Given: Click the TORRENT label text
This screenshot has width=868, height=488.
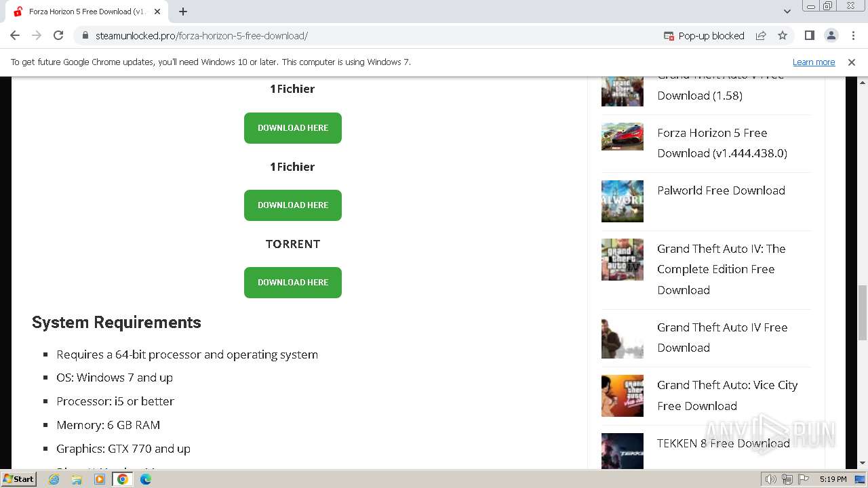Looking at the screenshot, I should click(293, 244).
